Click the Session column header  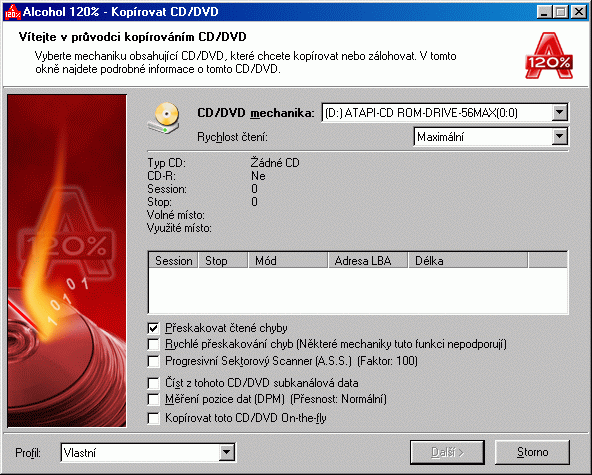point(173,261)
